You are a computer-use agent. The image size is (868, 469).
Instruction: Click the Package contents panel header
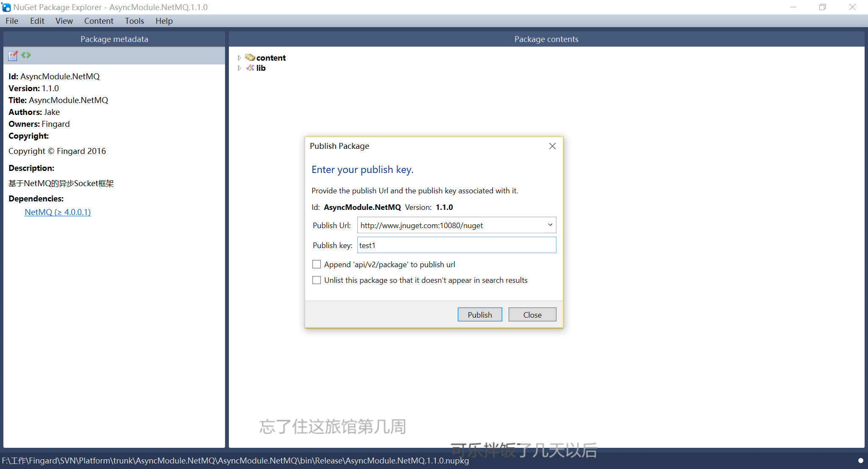coord(546,39)
